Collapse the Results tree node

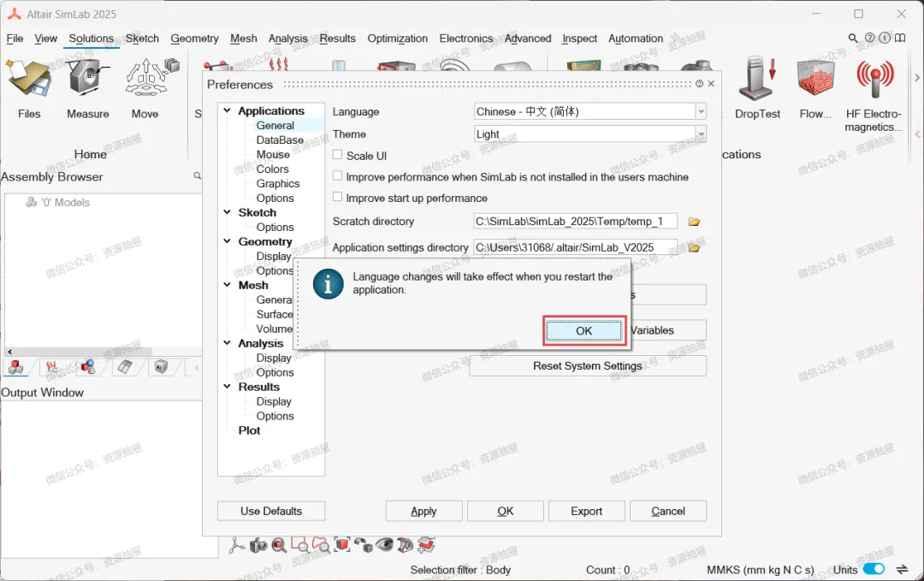(227, 387)
